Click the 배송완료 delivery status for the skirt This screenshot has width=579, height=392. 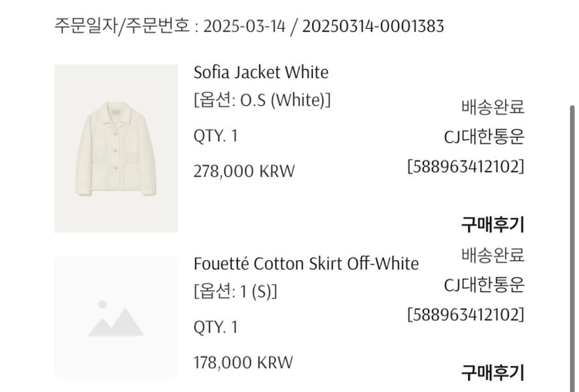[x=492, y=256]
